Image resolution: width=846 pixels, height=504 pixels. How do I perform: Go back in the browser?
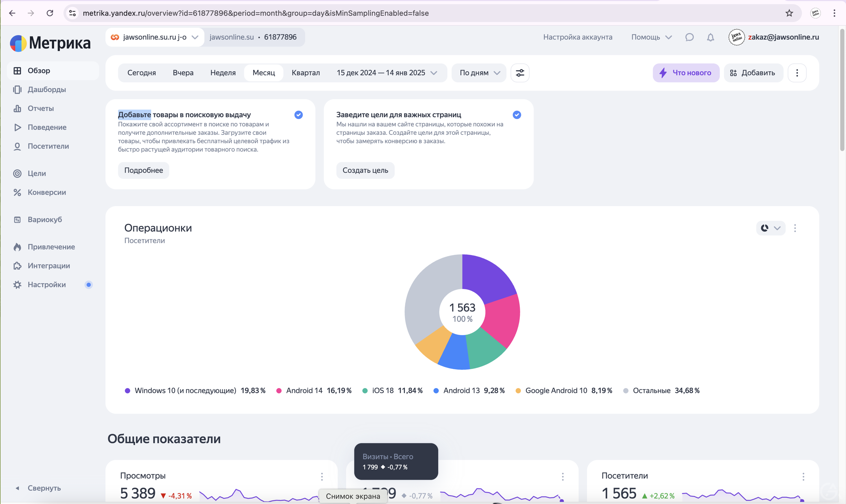12,13
